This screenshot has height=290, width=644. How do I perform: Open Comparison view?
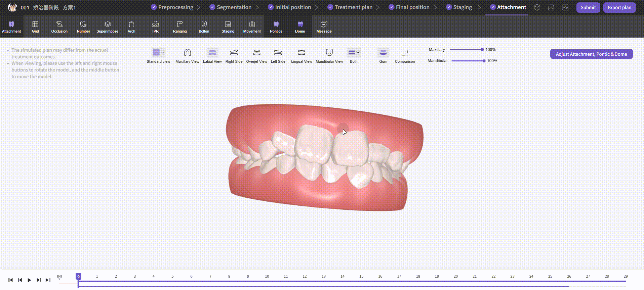tap(405, 55)
